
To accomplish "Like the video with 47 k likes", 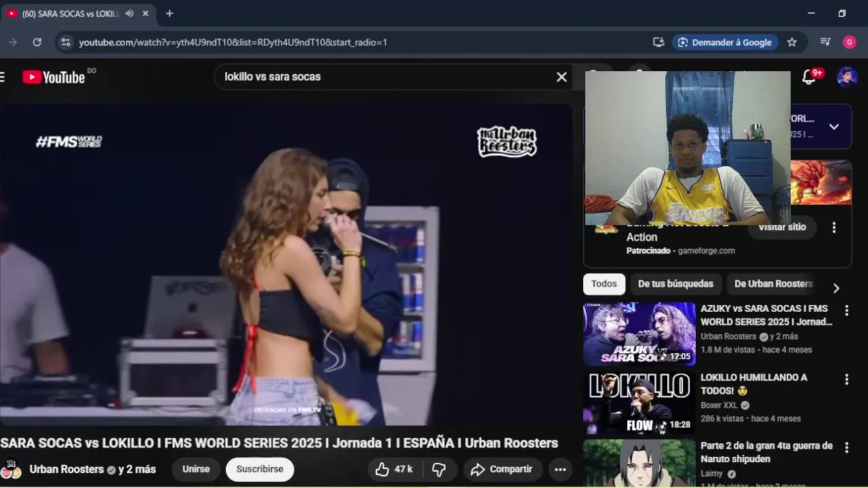I will click(x=394, y=469).
